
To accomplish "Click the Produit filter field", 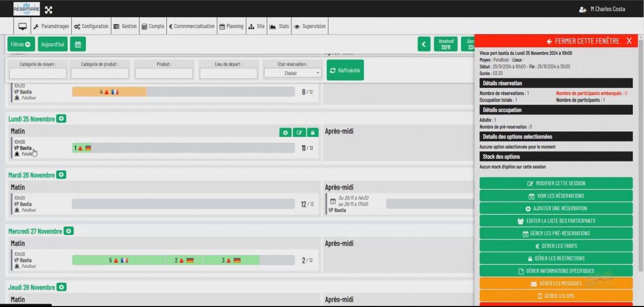I will (164, 73).
